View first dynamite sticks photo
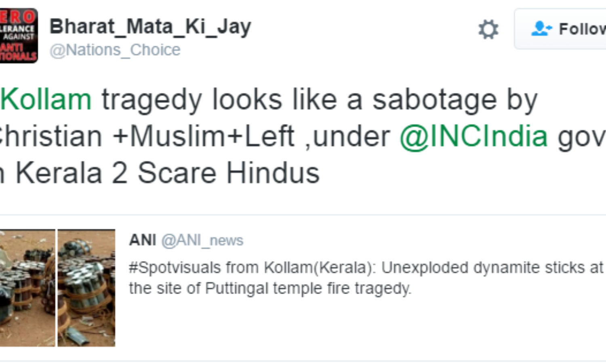Viewport: 606px width, 364px height. (x=27, y=288)
